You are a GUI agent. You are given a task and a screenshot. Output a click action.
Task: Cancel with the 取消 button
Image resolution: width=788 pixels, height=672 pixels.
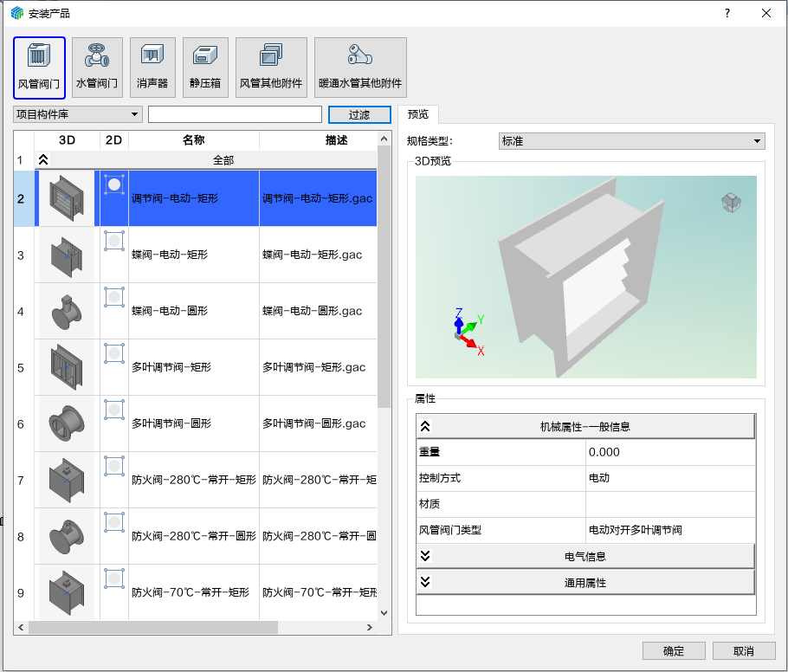(x=743, y=651)
